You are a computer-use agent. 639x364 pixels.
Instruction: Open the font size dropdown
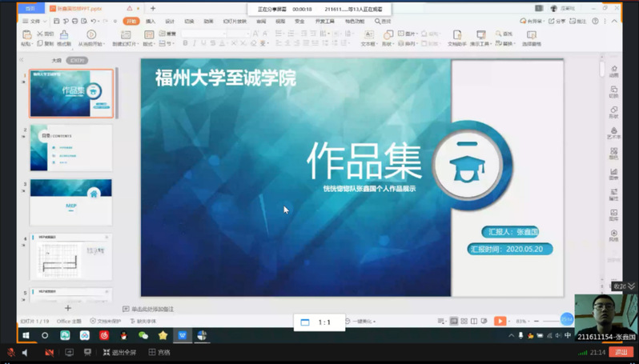coord(238,34)
